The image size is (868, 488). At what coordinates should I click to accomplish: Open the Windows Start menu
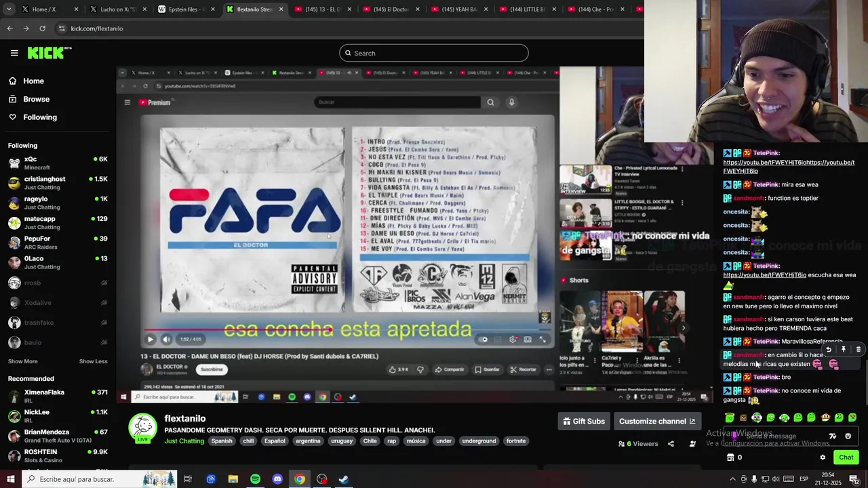[x=10, y=479]
